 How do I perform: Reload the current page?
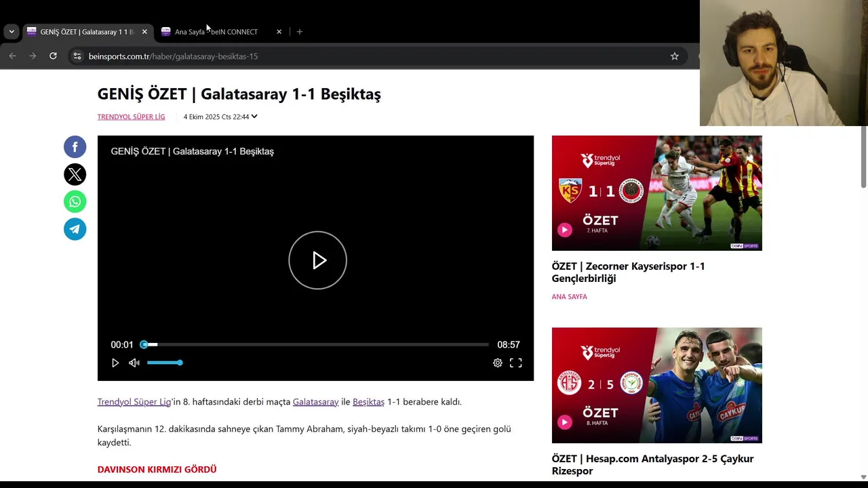coord(53,56)
